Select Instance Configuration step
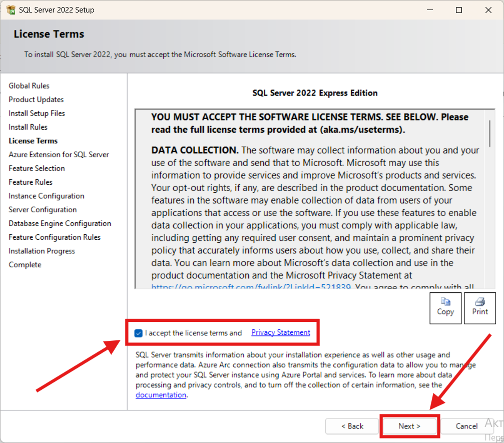The height and width of the screenshot is (443, 504). 46,196
